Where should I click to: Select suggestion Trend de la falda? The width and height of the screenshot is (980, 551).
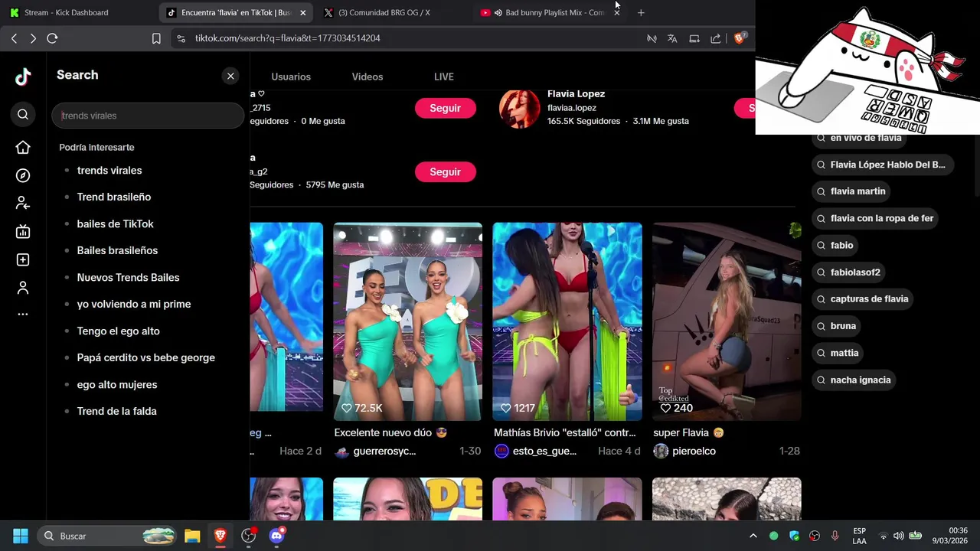click(x=116, y=412)
